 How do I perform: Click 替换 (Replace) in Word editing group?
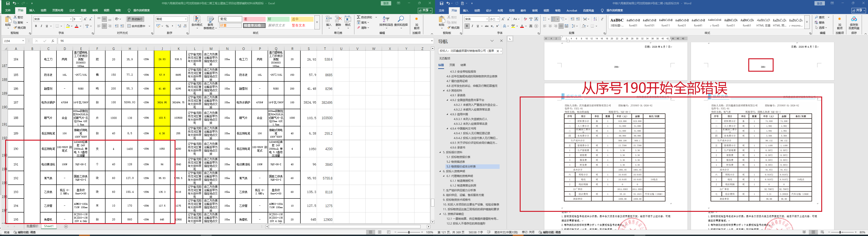[819, 23]
